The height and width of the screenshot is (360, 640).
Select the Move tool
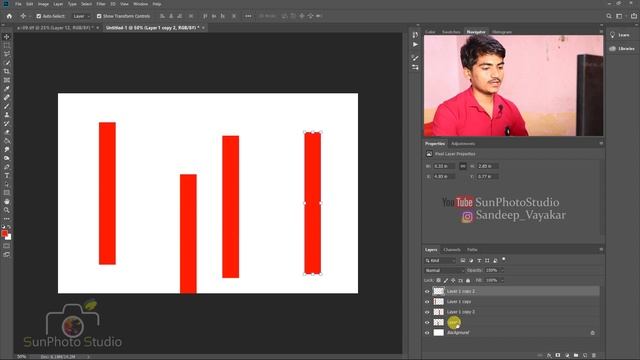7,37
